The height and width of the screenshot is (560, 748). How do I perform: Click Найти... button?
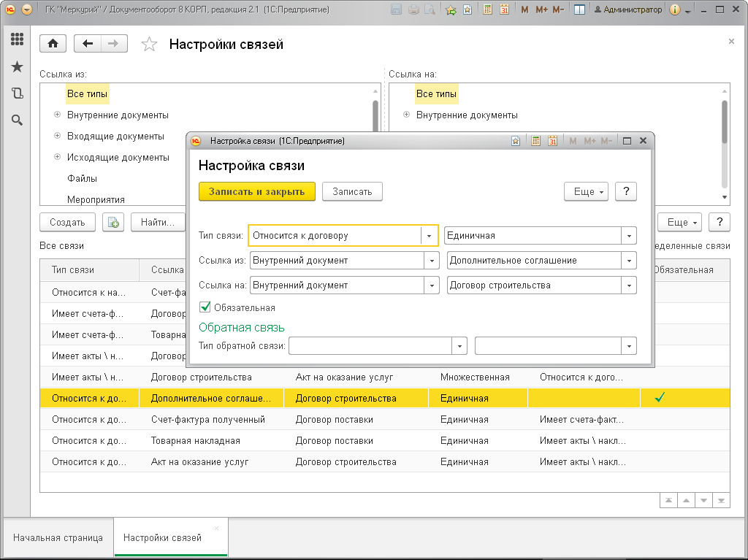click(158, 222)
